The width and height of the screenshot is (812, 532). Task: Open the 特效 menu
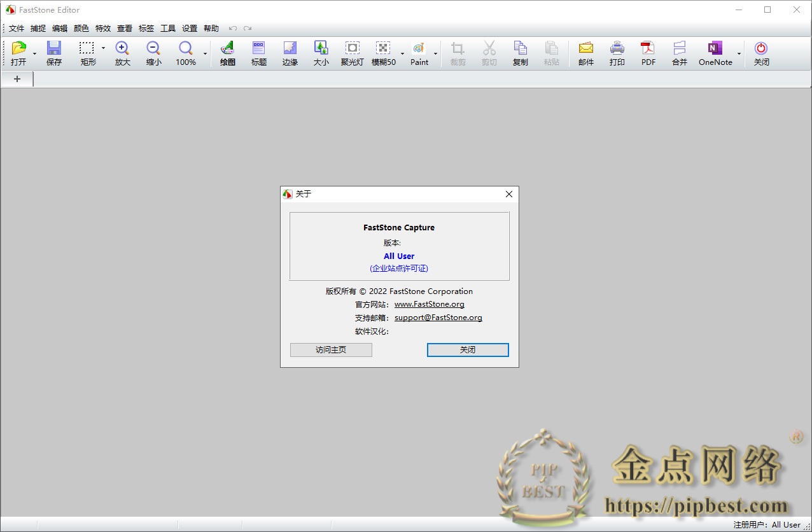click(102, 28)
